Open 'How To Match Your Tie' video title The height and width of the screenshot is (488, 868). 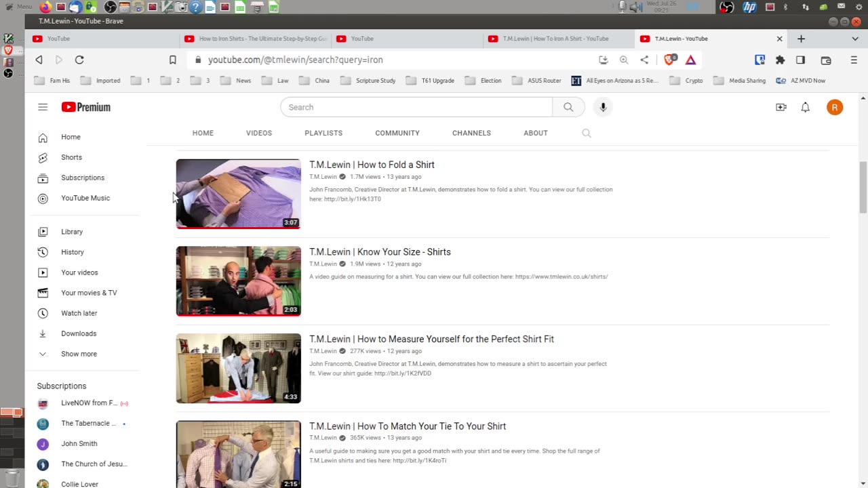[x=408, y=426]
